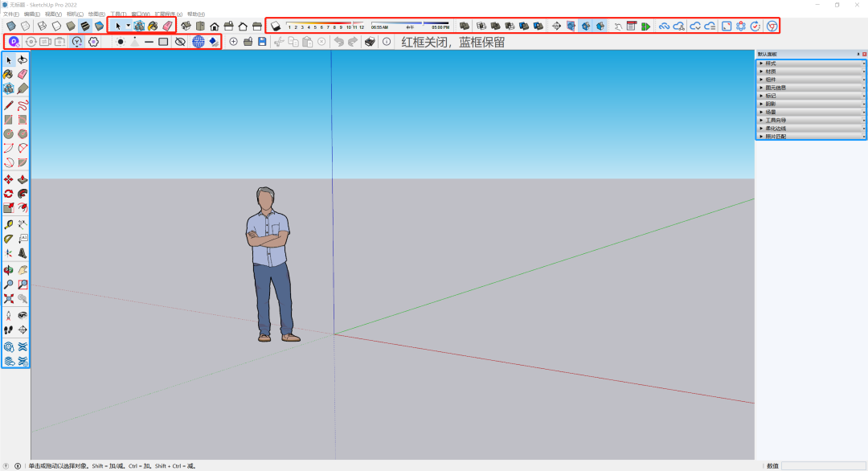Open the 编辑(E) menu
The image size is (868, 471).
coord(31,14)
